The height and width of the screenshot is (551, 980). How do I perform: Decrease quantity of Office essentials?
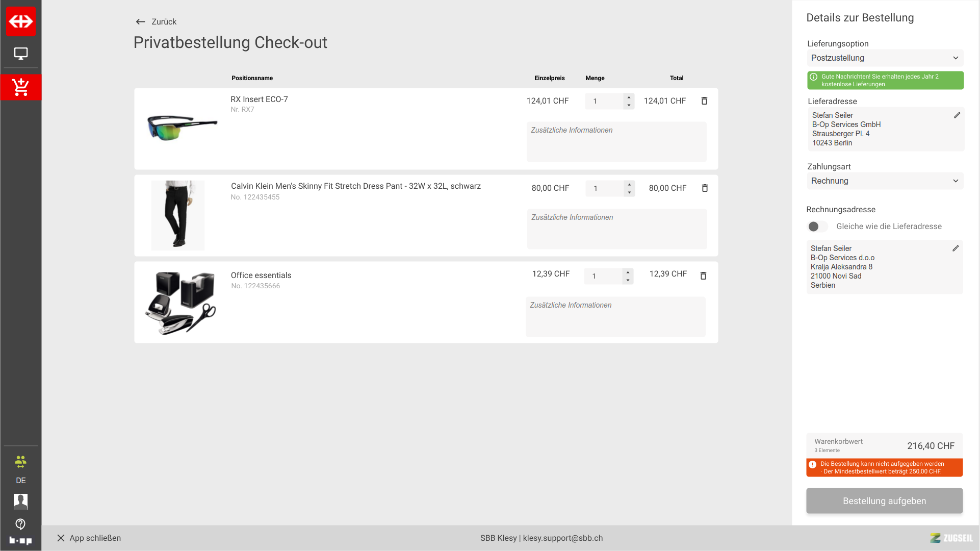point(628,280)
